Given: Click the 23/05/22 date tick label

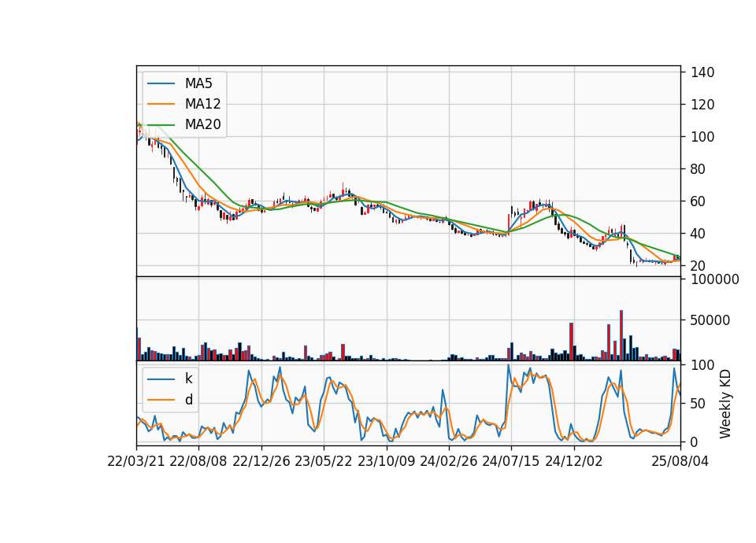Looking at the screenshot, I should [324, 461].
